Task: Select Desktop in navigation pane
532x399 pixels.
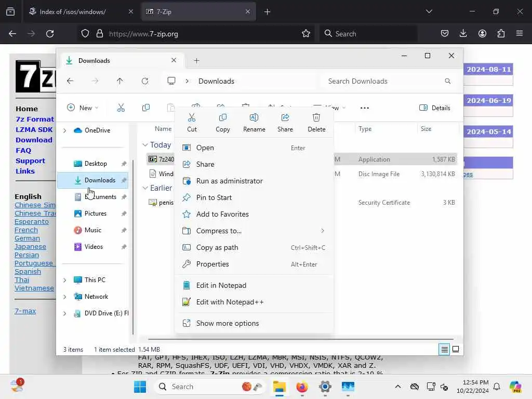Action: 93,164
